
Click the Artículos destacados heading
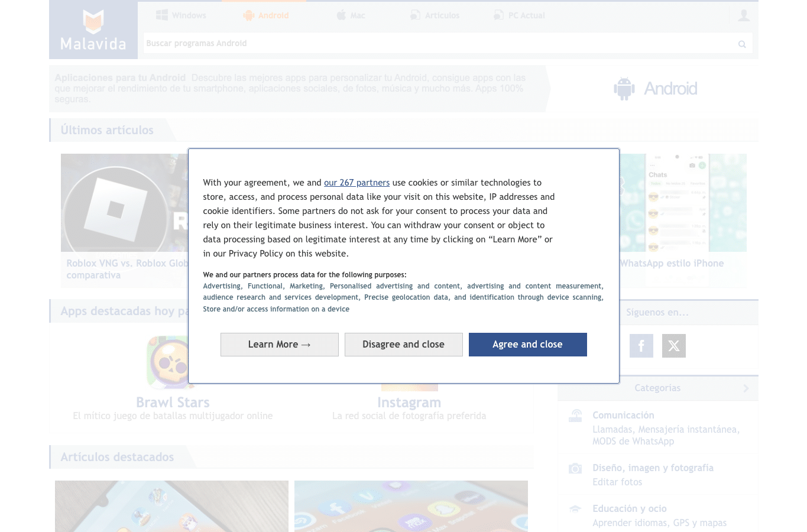coord(117,457)
